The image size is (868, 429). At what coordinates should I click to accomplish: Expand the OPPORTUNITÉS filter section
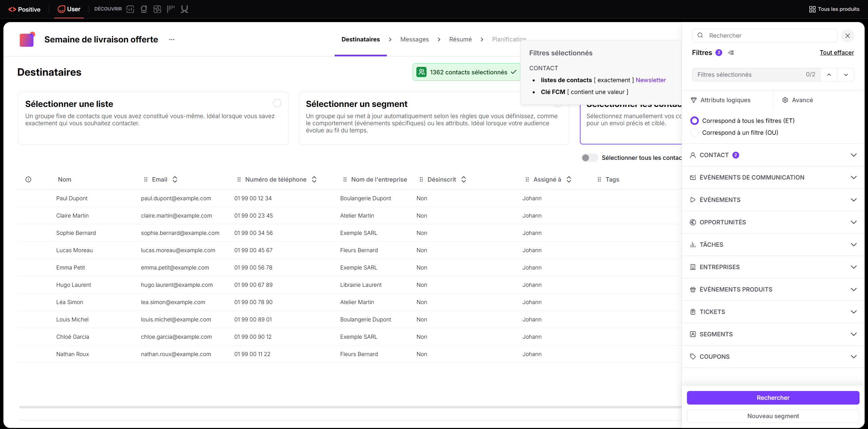[x=773, y=222]
